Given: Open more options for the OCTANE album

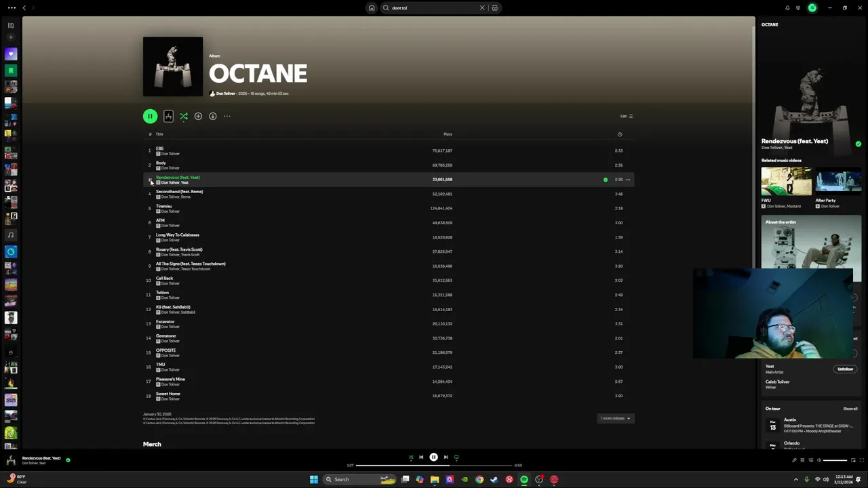Looking at the screenshot, I should (227, 117).
